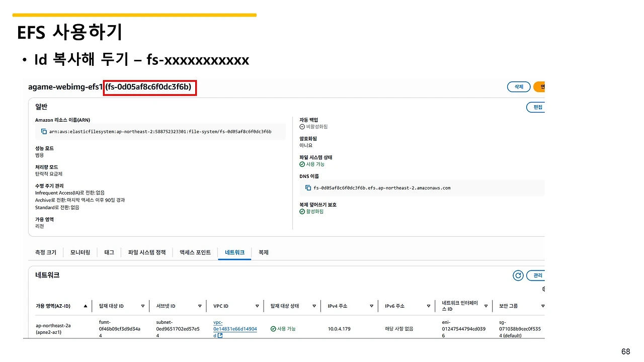Screen dimensions: 644x362
Task: Click 활성화됨 under 복제 덮어쓰기 보호
Action: click(x=315, y=211)
